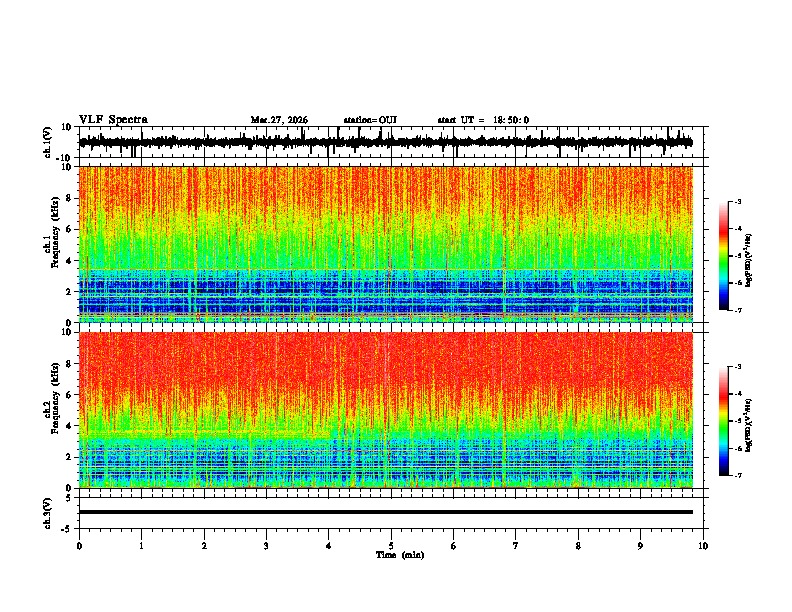Image resolution: width=792 pixels, height=612 pixels.
Task: Click inside the ch.2 spectrogram panel
Action: (386, 410)
